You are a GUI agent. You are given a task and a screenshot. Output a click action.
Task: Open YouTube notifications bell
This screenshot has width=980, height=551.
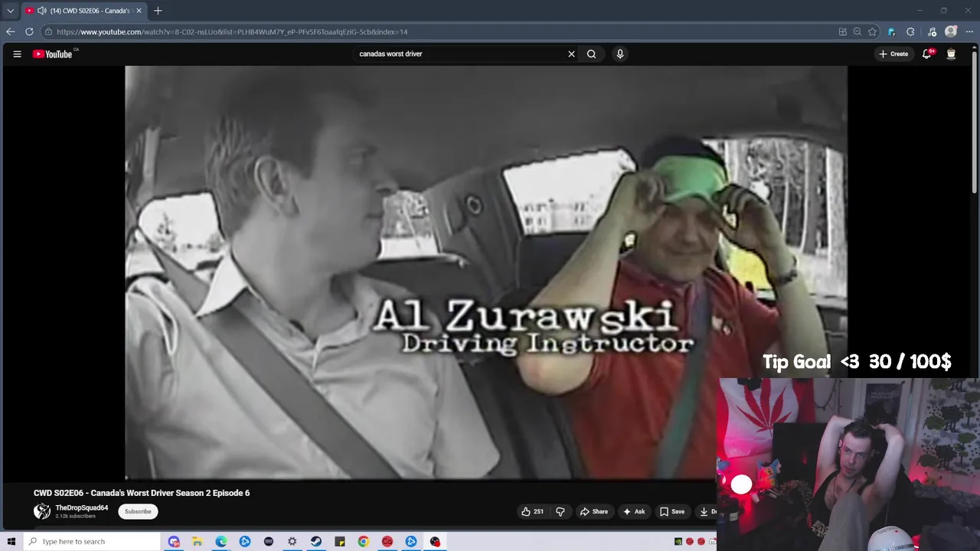926,54
